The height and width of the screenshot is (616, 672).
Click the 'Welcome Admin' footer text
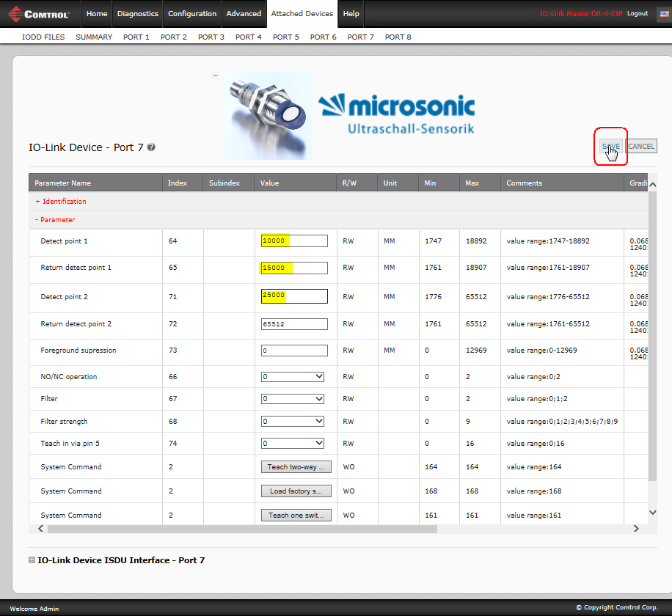click(x=34, y=608)
